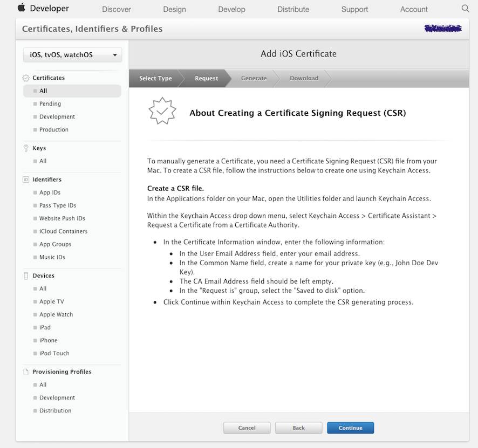Screen dimensions: 478x448
Task: Select Pending certificates
Action: point(50,104)
